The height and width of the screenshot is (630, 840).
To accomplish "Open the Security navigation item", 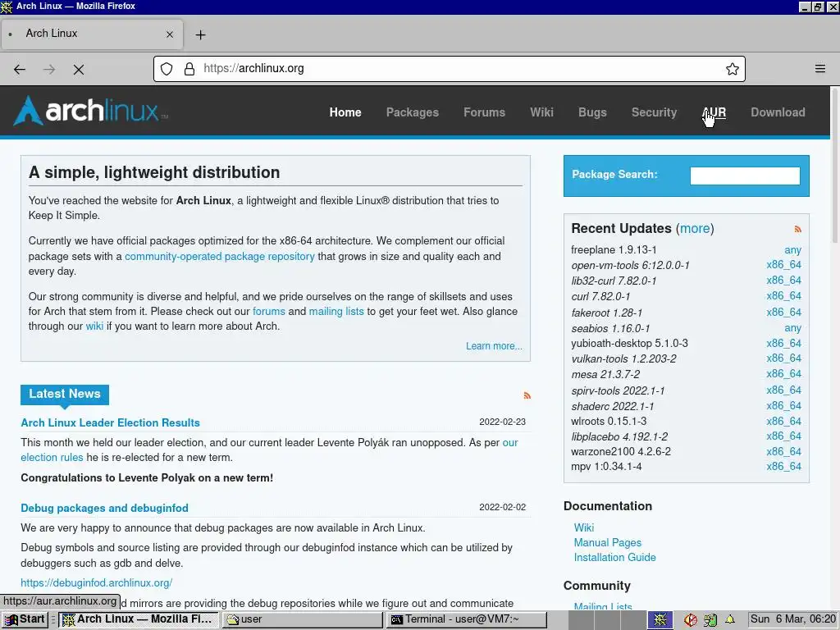I will [654, 112].
